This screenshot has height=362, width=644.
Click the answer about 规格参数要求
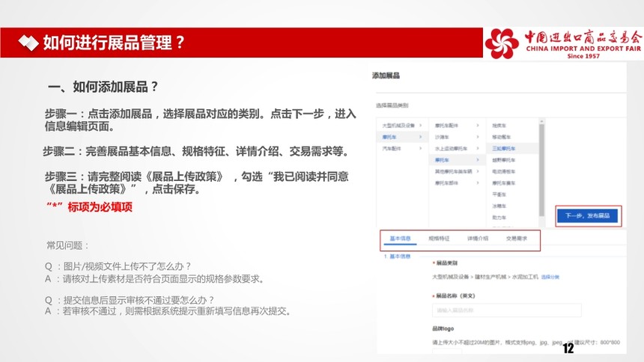(x=154, y=279)
